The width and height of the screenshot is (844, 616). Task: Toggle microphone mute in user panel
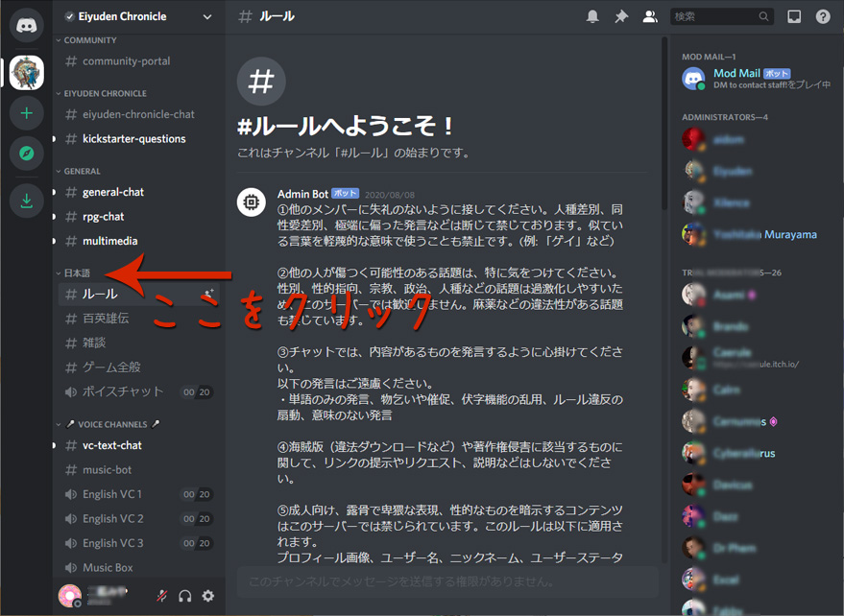[x=161, y=596]
